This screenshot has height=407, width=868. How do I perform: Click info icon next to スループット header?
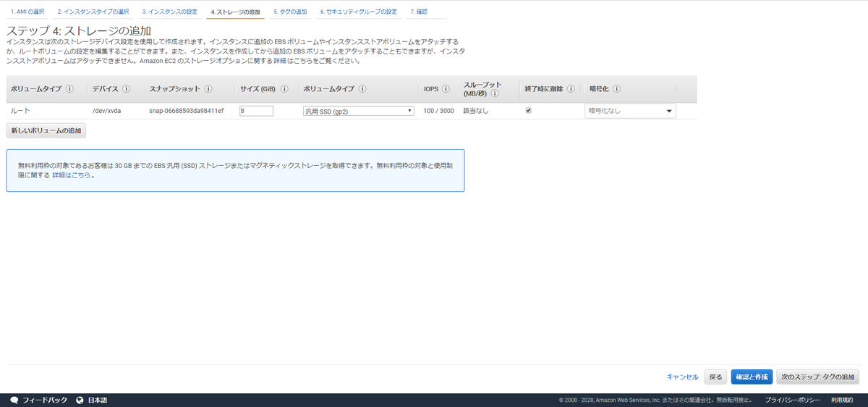(x=495, y=93)
